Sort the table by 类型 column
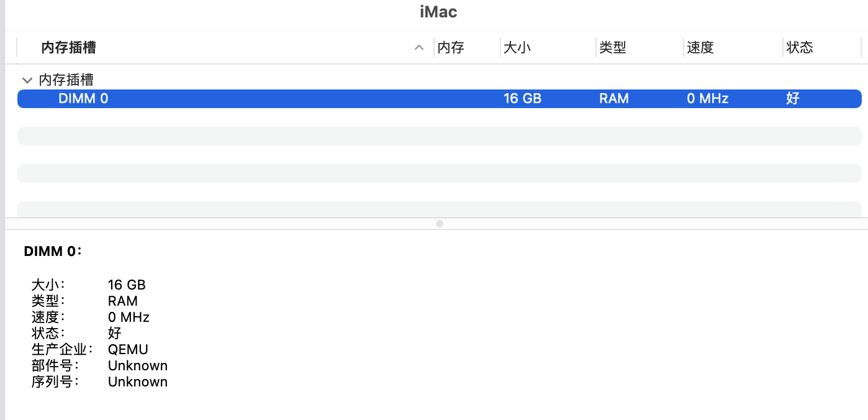The width and height of the screenshot is (868, 420). point(613,48)
